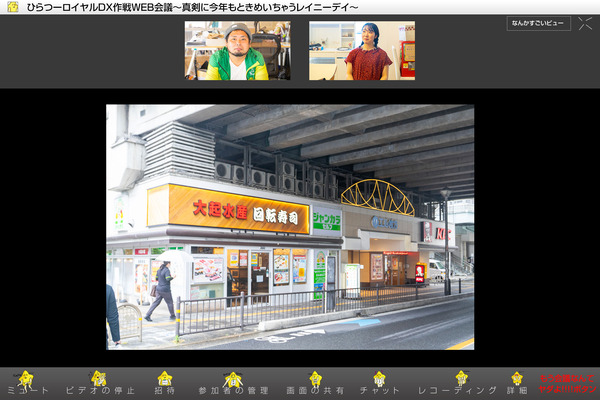The height and width of the screenshot is (400, 600).
Task: Start sharing with the 画面の共有 icon
Action: coord(315,377)
